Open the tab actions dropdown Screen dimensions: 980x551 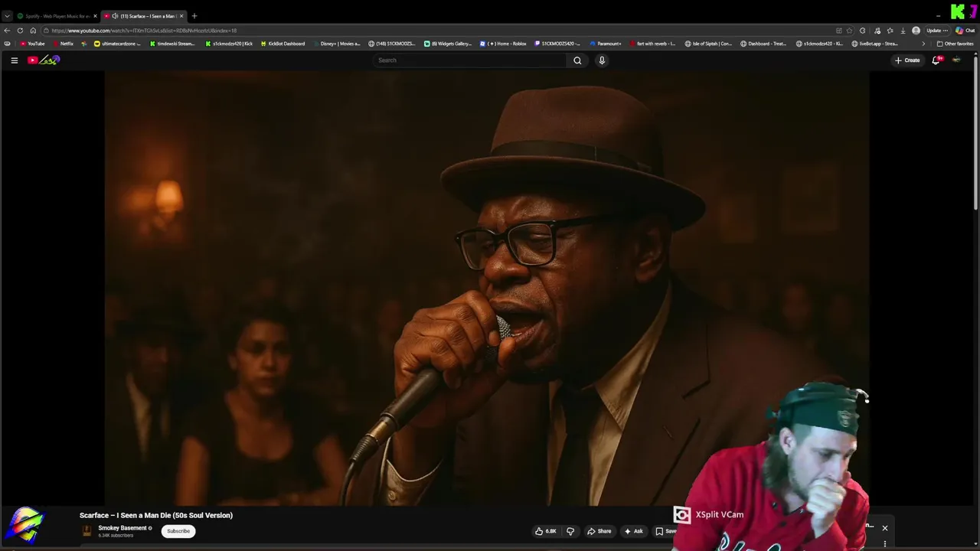point(7,16)
